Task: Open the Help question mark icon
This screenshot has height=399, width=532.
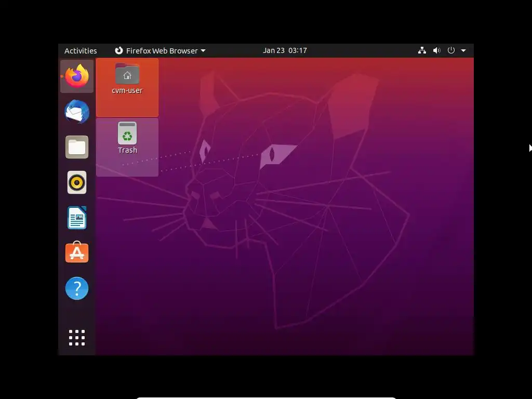Action: [77, 288]
